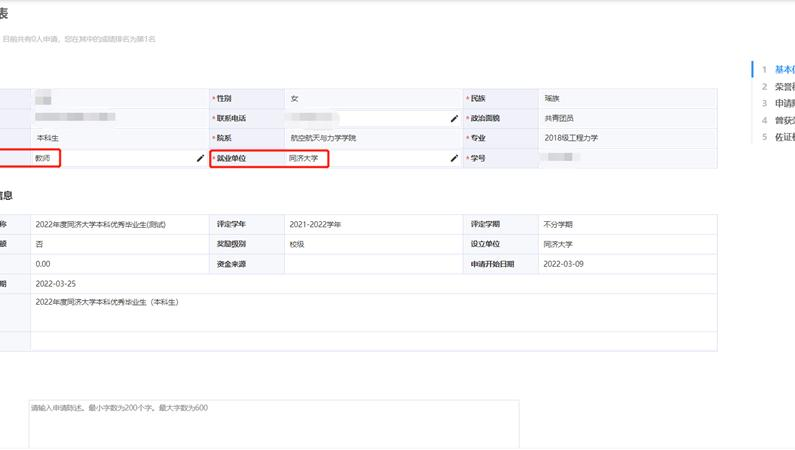Select sidebar section 5 佐证
This screenshot has height=450, width=795.
[x=777, y=137]
